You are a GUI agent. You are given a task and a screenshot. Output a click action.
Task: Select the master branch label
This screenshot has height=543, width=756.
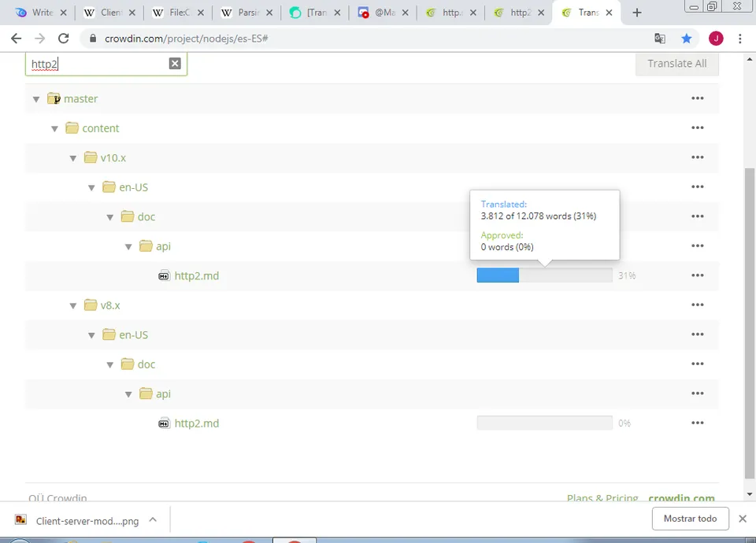click(x=80, y=99)
